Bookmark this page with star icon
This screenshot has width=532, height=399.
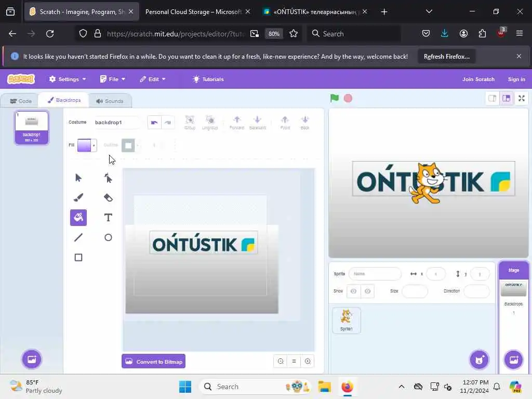point(294,34)
